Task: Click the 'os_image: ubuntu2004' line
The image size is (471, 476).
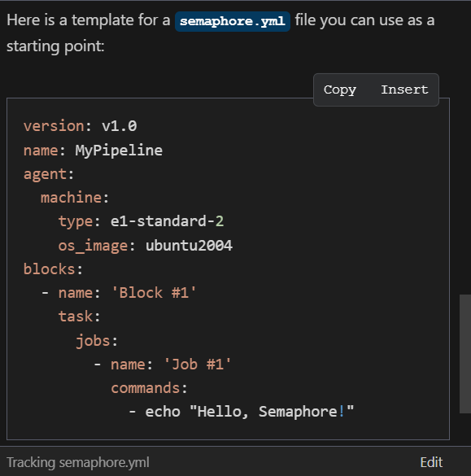Action: coord(146,245)
